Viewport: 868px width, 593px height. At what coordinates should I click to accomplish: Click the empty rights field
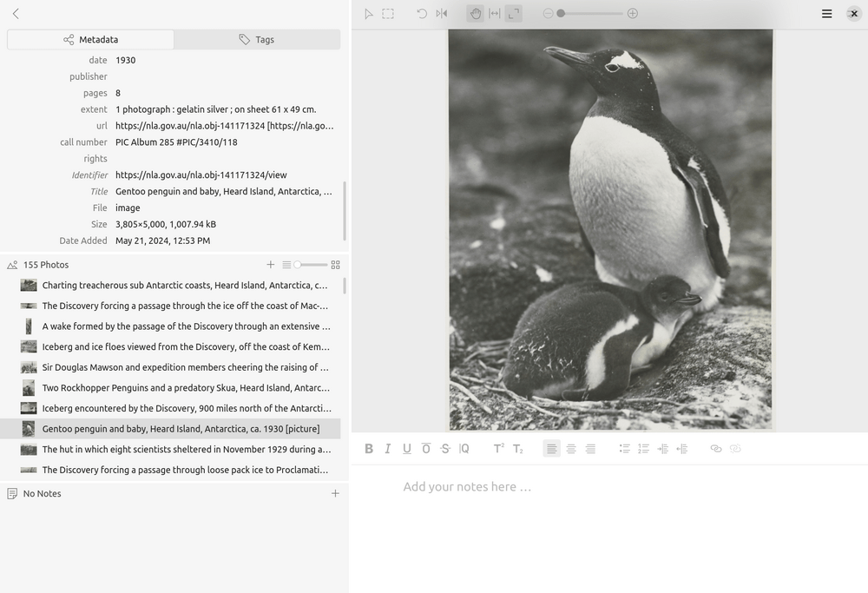click(x=224, y=158)
